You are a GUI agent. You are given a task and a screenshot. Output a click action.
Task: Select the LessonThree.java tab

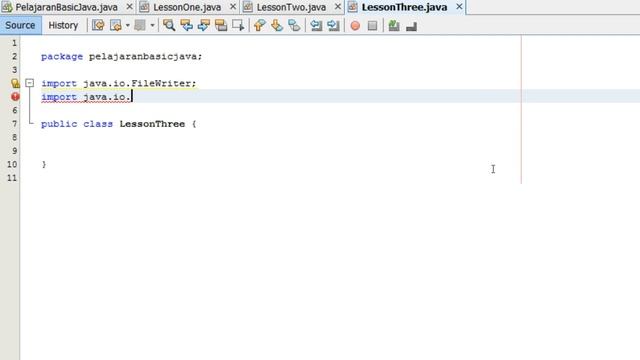404,7
